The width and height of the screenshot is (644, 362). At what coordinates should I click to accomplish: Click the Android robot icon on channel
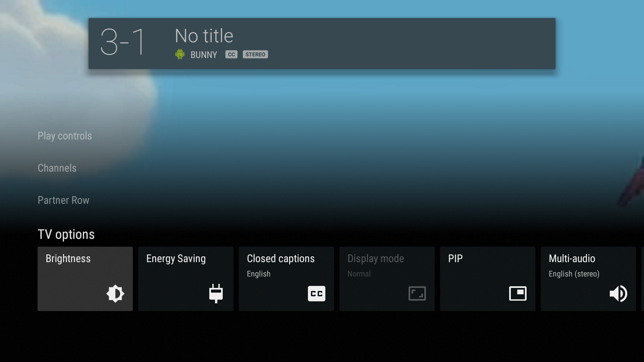[179, 54]
